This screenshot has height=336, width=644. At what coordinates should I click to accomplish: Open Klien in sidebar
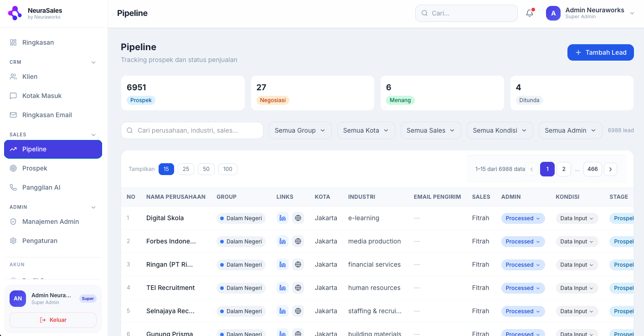point(53,77)
